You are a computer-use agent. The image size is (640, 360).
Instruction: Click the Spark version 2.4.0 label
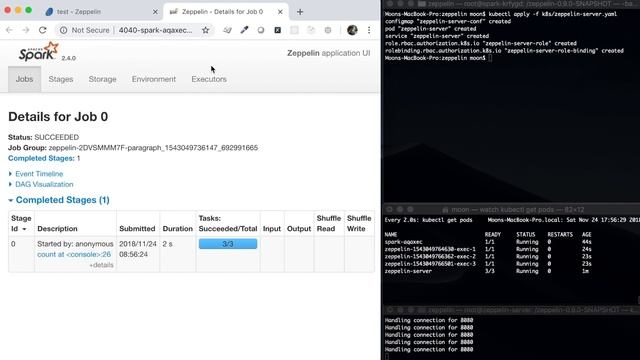(69, 58)
